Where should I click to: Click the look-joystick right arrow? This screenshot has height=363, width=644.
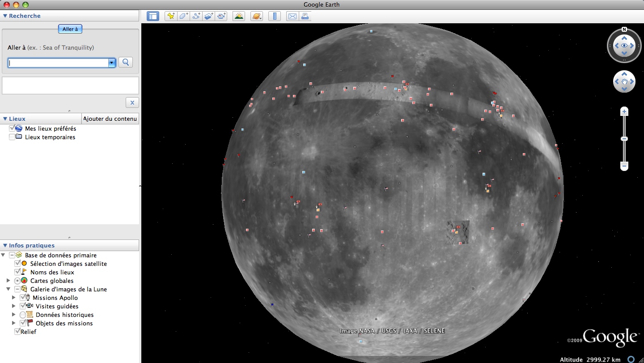click(632, 45)
